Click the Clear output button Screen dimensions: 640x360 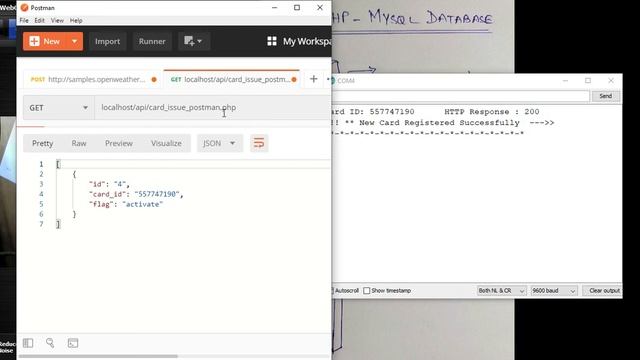tap(602, 291)
